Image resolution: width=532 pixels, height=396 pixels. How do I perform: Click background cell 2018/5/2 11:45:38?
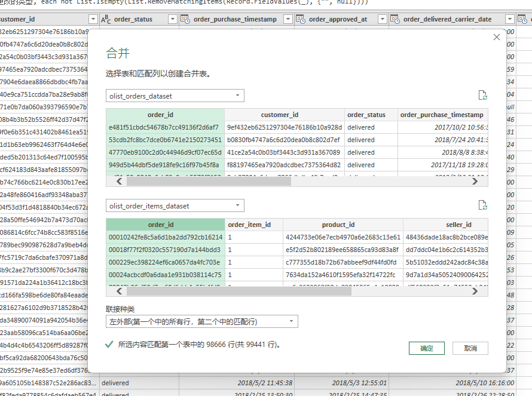pos(237,383)
